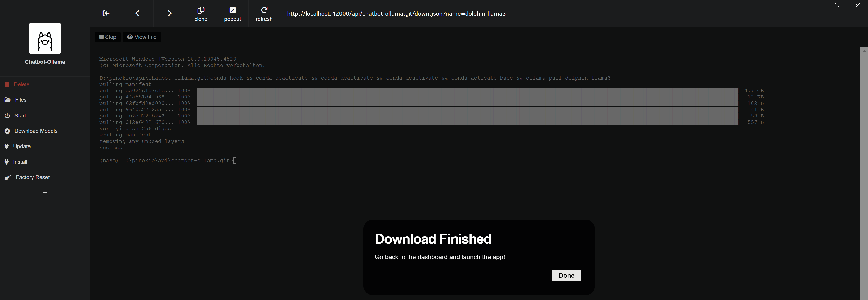The image size is (868, 300).
Task: Go back with the left chevron
Action: coord(137,14)
